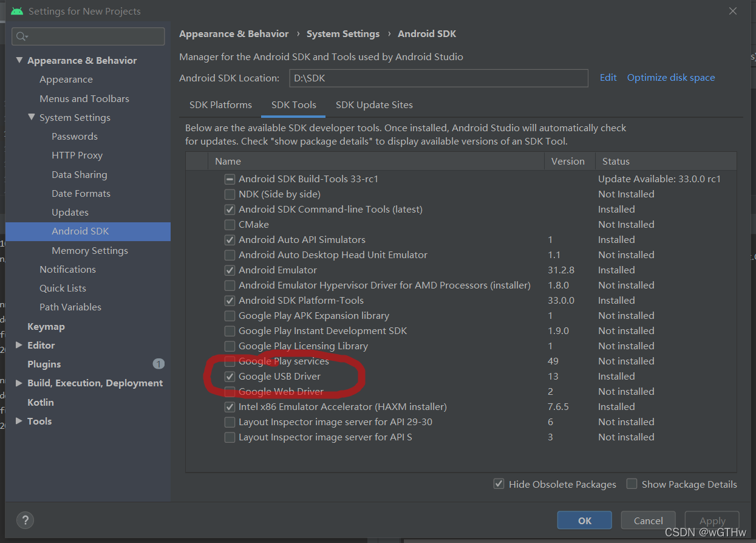This screenshot has height=543, width=756.
Task: Collapse the Appearance & Behavior tree arrow
Action: coord(19,60)
